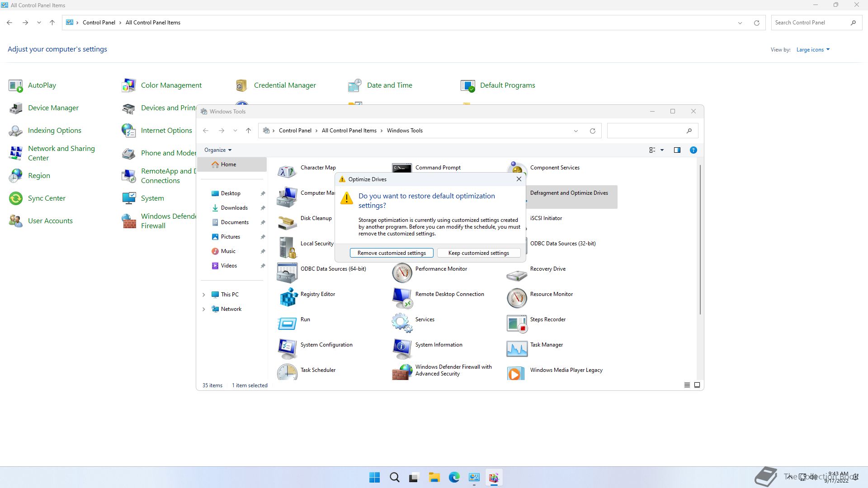Screen dimensions: 868x488
Task: Expand Network in navigation pane
Action: coord(203,309)
